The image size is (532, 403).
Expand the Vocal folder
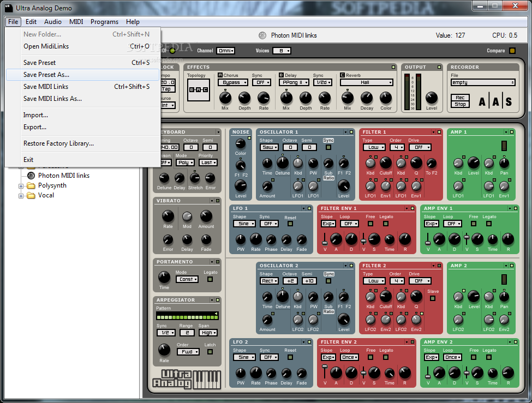click(x=21, y=196)
